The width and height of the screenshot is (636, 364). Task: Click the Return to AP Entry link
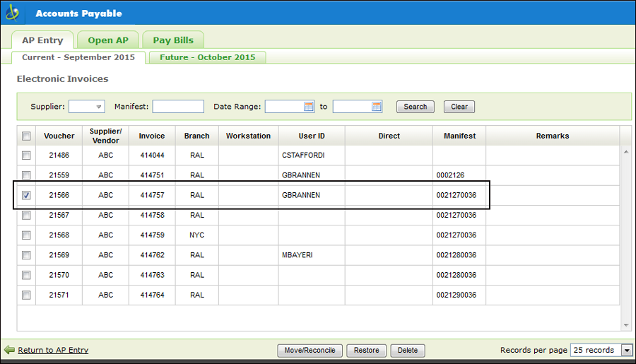point(53,350)
